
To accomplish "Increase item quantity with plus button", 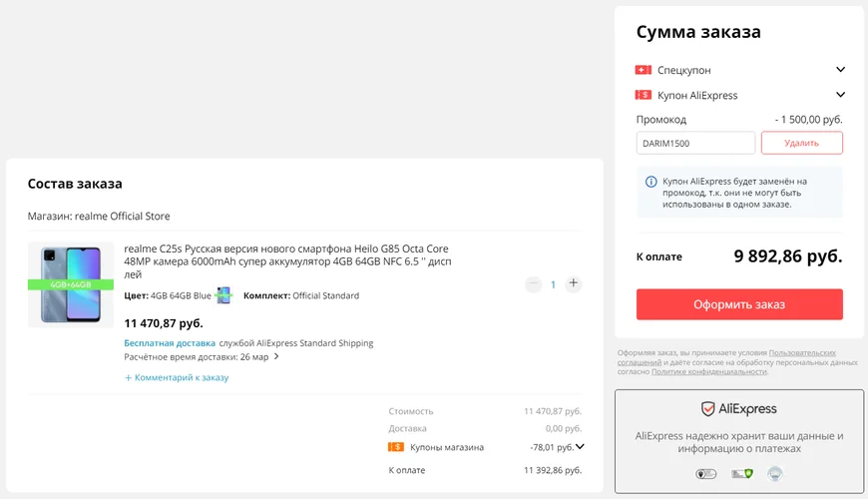I will pyautogui.click(x=574, y=283).
